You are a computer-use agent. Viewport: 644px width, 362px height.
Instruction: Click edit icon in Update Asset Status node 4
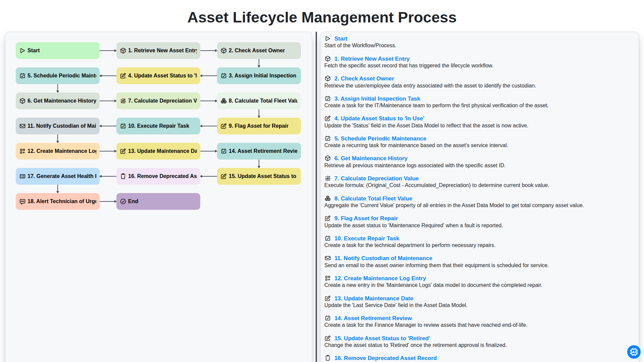(x=123, y=76)
